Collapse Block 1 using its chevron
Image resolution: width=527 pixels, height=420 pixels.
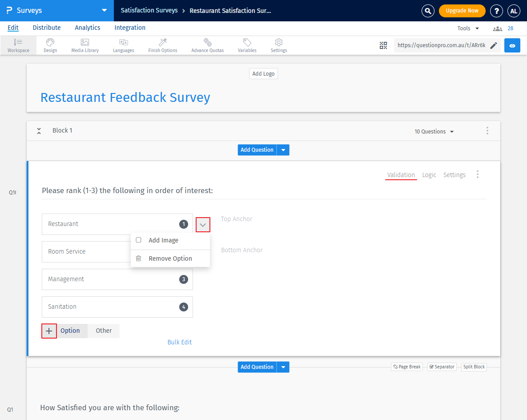click(39, 131)
